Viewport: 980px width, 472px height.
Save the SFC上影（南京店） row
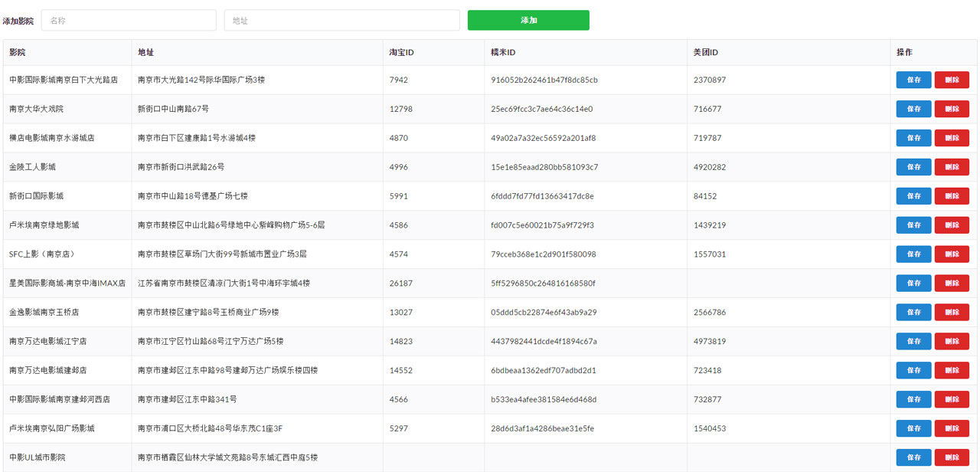coord(913,254)
